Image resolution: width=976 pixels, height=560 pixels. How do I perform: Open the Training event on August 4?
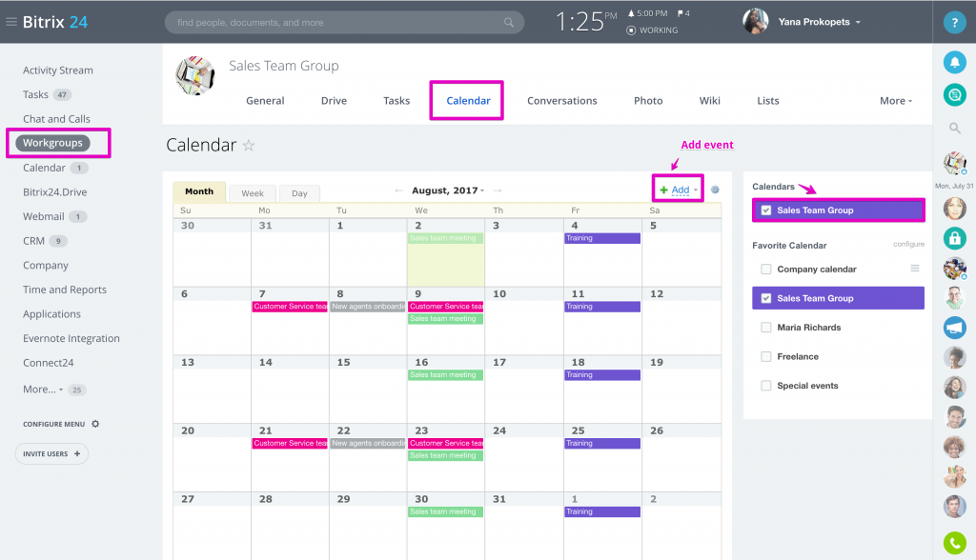[x=602, y=238]
